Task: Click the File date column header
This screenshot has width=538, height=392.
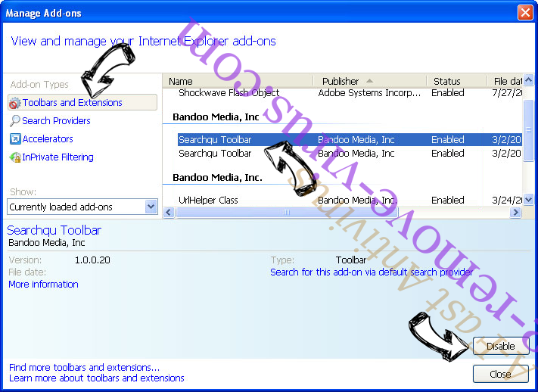Action: [x=505, y=82]
